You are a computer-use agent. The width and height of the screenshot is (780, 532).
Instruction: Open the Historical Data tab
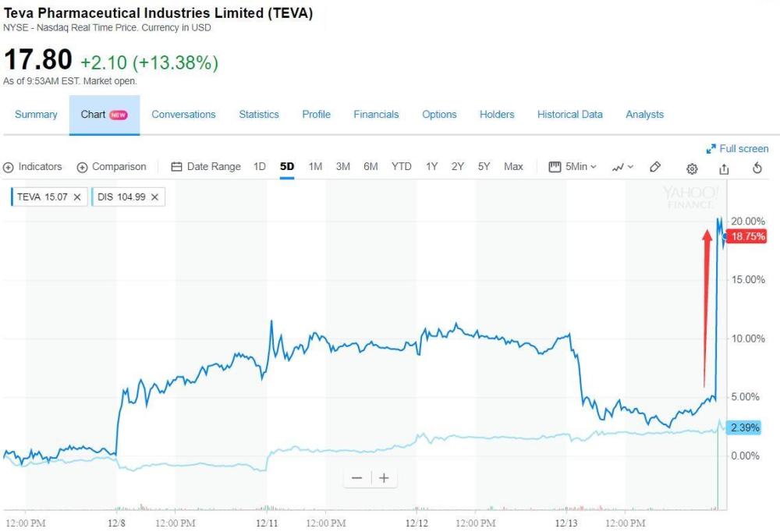570,115
